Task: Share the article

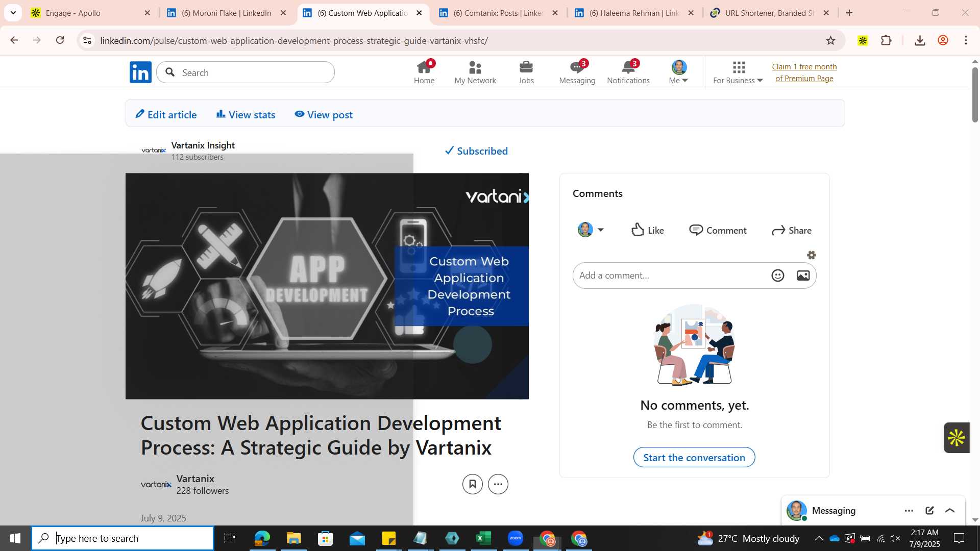Action: point(792,230)
